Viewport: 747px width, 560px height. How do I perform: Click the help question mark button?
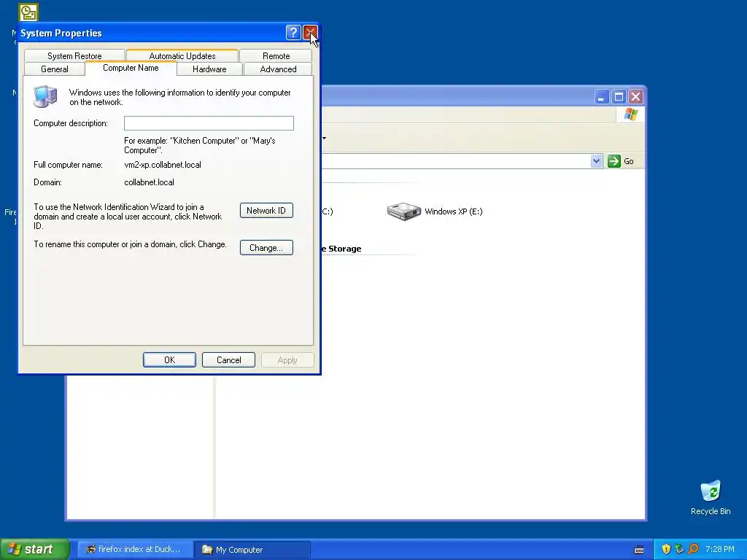pos(293,32)
